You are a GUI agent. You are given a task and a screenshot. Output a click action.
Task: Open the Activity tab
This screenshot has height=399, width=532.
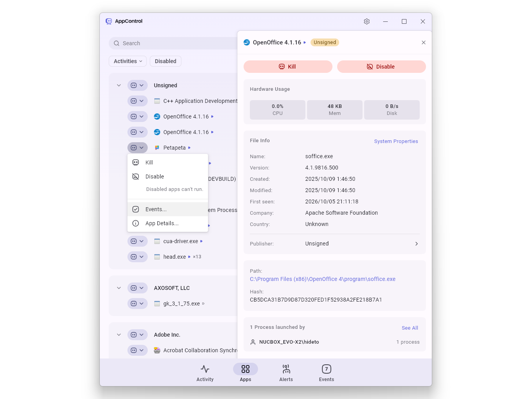click(205, 373)
